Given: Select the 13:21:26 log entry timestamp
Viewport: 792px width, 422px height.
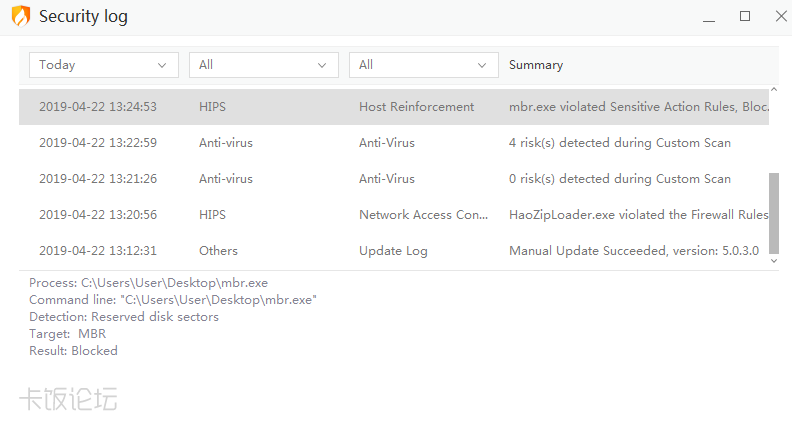Looking at the screenshot, I should point(98,178).
